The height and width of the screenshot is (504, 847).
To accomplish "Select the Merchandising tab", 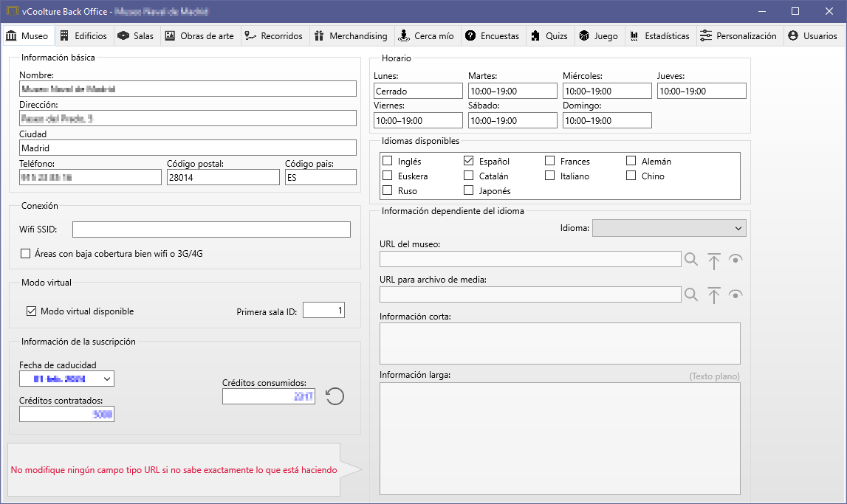I will pyautogui.click(x=351, y=35).
